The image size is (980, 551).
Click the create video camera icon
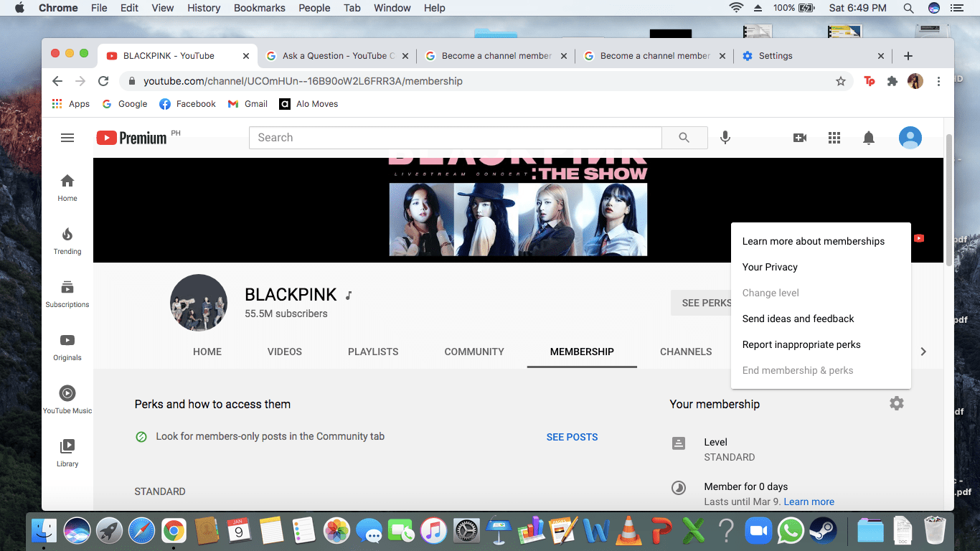(800, 138)
